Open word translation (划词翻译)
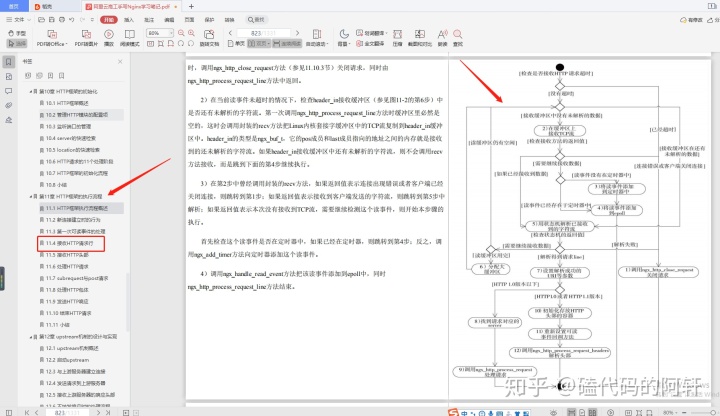The image size is (720, 416). tap(371, 33)
